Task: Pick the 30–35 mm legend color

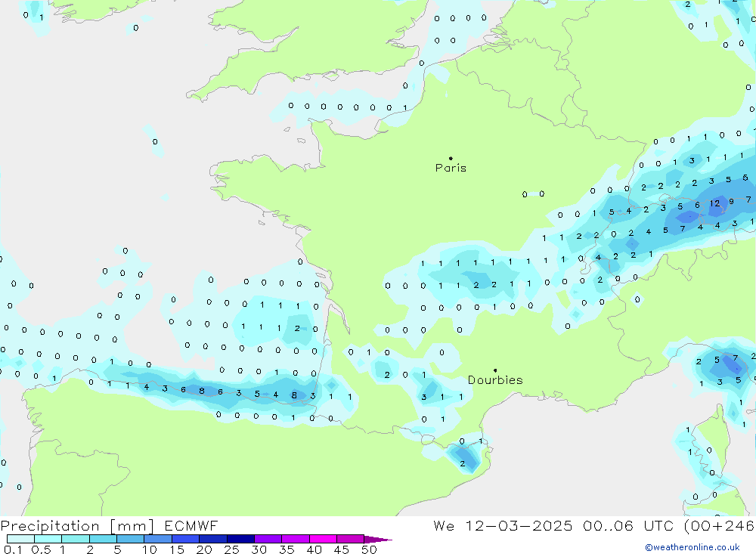Action: [x=268, y=539]
